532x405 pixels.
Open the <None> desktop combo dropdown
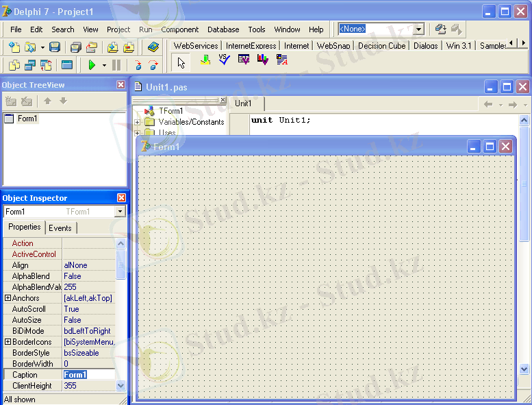coord(419,29)
